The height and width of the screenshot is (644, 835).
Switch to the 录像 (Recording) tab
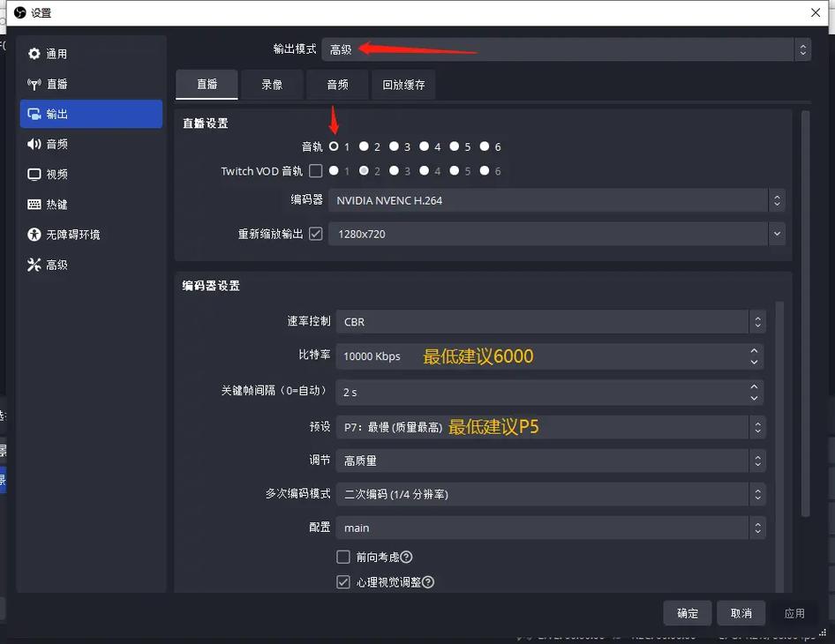pyautogui.click(x=271, y=84)
